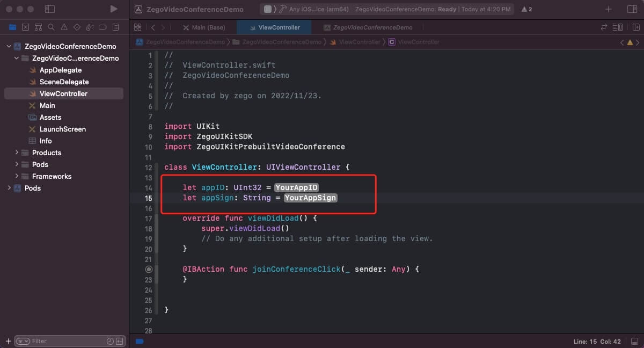Image resolution: width=644 pixels, height=348 pixels.
Task: Toggle recent files filter clock icon
Action: tap(110, 341)
